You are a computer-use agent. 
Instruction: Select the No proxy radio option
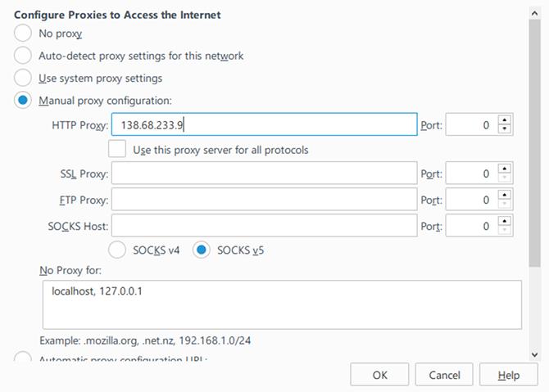[23, 34]
